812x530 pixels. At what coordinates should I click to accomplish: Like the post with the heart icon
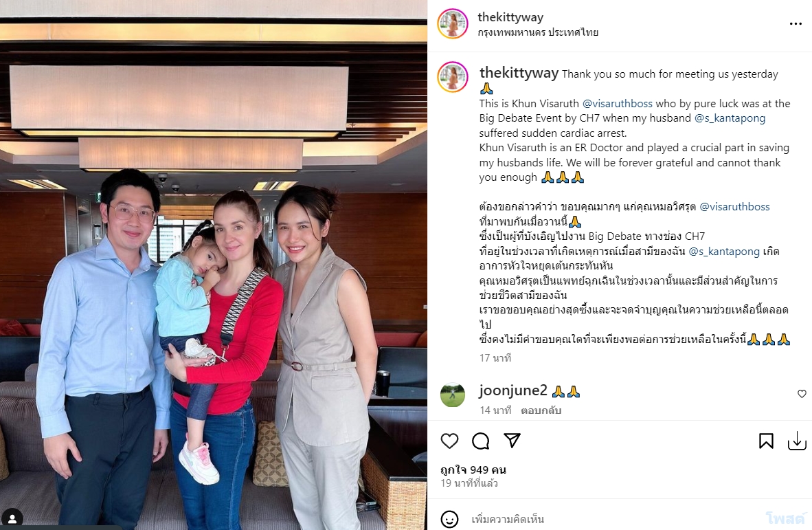pyautogui.click(x=449, y=441)
